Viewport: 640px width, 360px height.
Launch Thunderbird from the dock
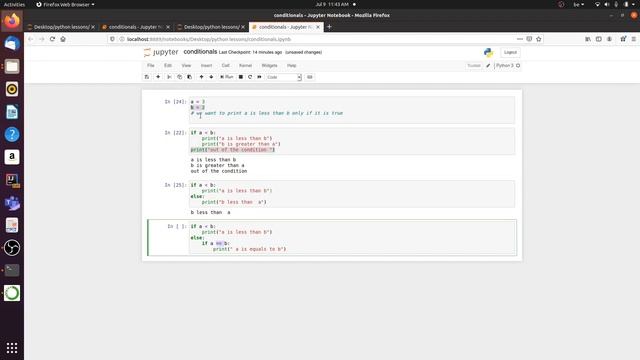12,43
